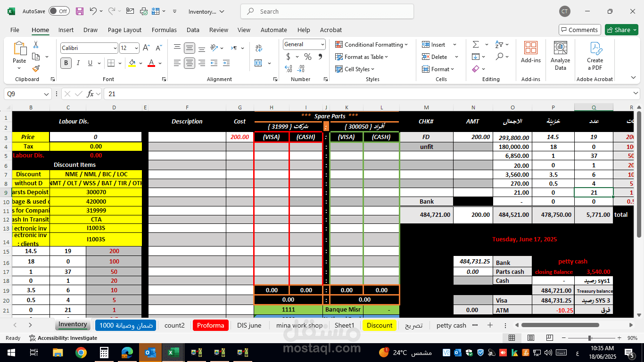Toggle Normal view in status bar
Image resolution: width=644 pixels, height=362 pixels.
pos(512,338)
